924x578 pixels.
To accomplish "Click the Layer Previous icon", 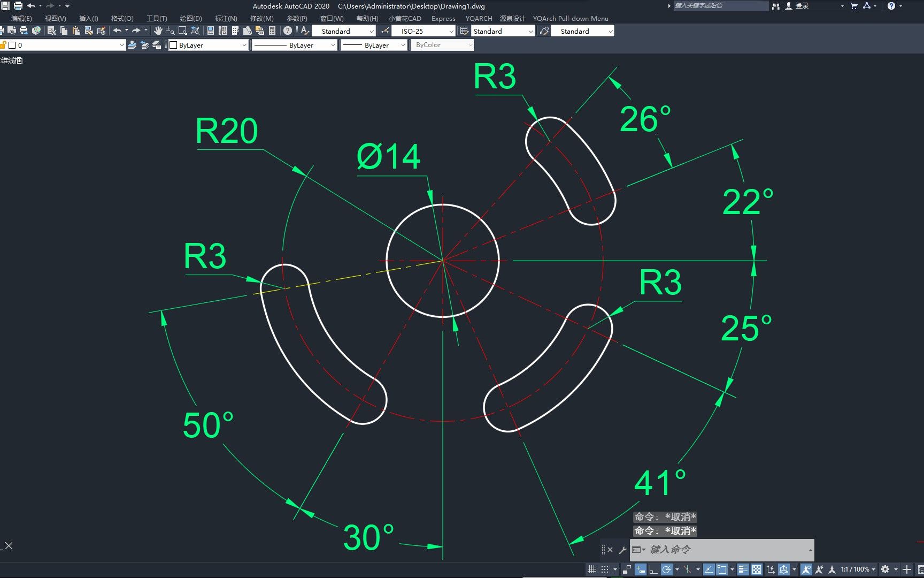I will point(144,45).
